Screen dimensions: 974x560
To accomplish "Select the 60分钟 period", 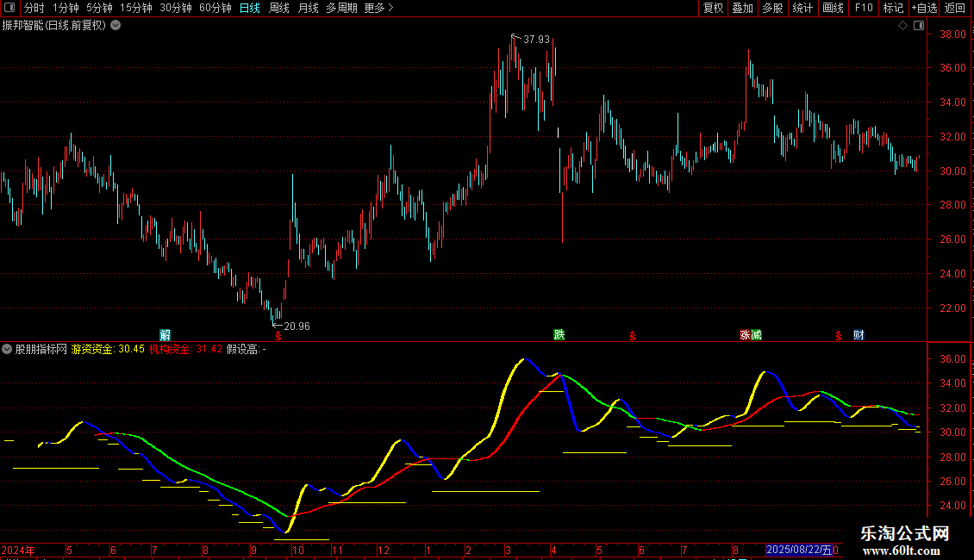I will pyautogui.click(x=215, y=8).
